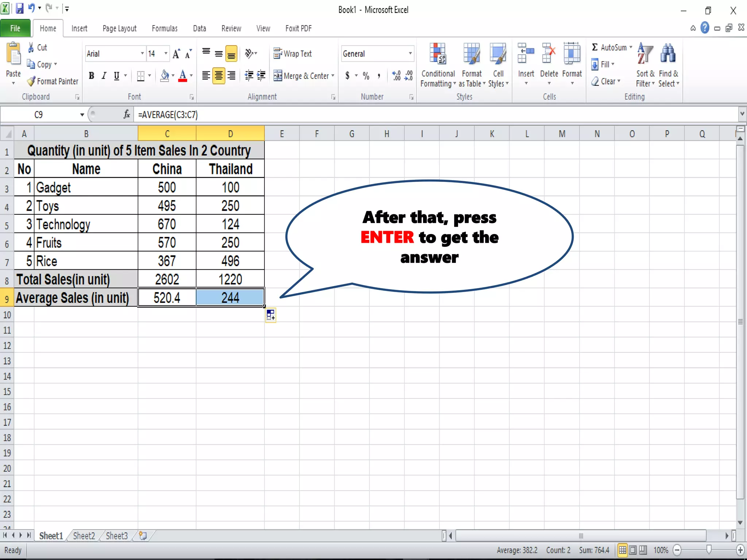This screenshot has height=560, width=747.
Task: Select cell C8 containing 2602
Action: coord(167,279)
